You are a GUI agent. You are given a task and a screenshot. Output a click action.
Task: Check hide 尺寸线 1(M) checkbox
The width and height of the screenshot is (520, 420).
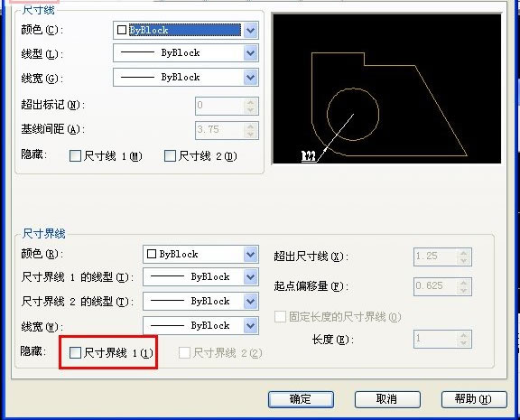pyautogui.click(x=75, y=156)
